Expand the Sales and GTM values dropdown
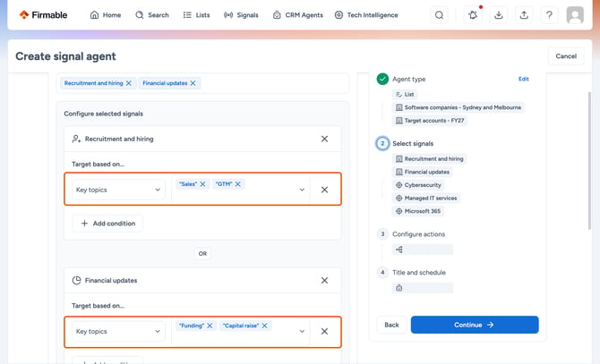 point(302,190)
